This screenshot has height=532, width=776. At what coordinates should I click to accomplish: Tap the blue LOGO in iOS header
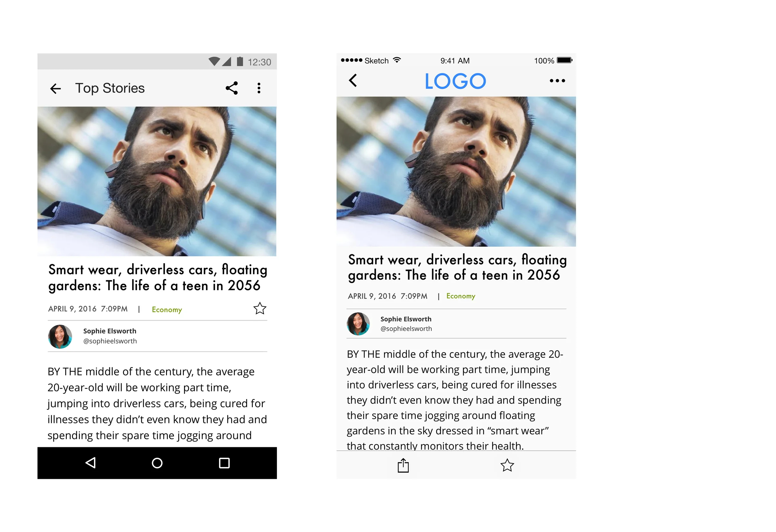point(455,81)
